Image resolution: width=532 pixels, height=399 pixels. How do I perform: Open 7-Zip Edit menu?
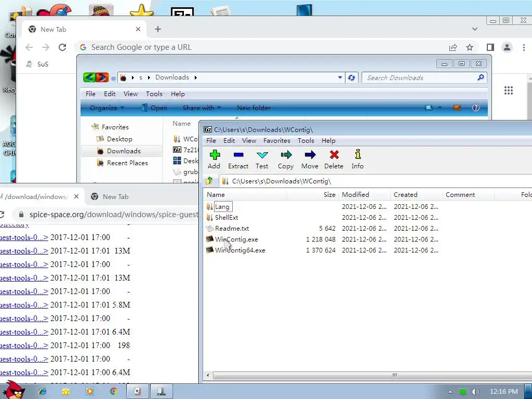pyautogui.click(x=229, y=140)
